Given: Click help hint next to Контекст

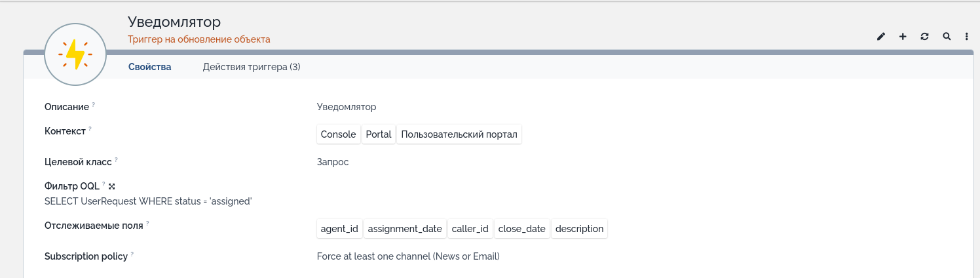Looking at the screenshot, I should [90, 129].
